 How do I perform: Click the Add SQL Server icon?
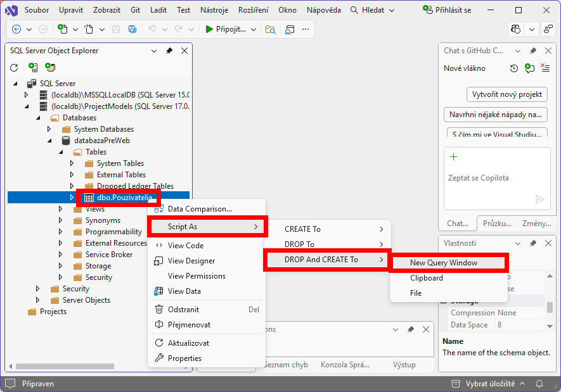tap(33, 67)
